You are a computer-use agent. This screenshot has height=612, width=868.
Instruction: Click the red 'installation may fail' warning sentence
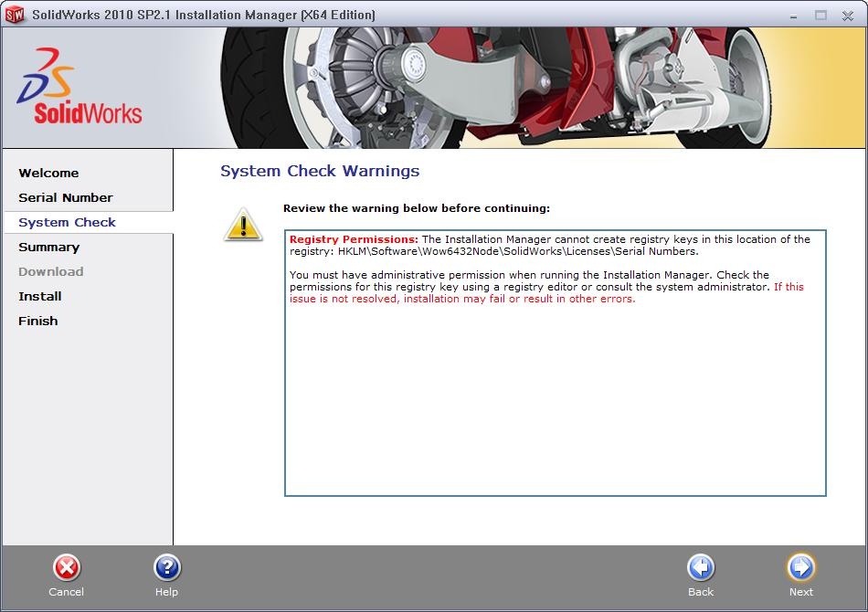coord(546,292)
